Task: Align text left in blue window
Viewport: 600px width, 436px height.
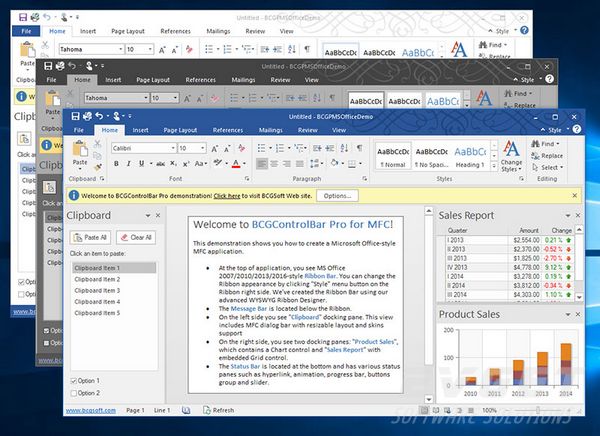Action: pos(262,164)
